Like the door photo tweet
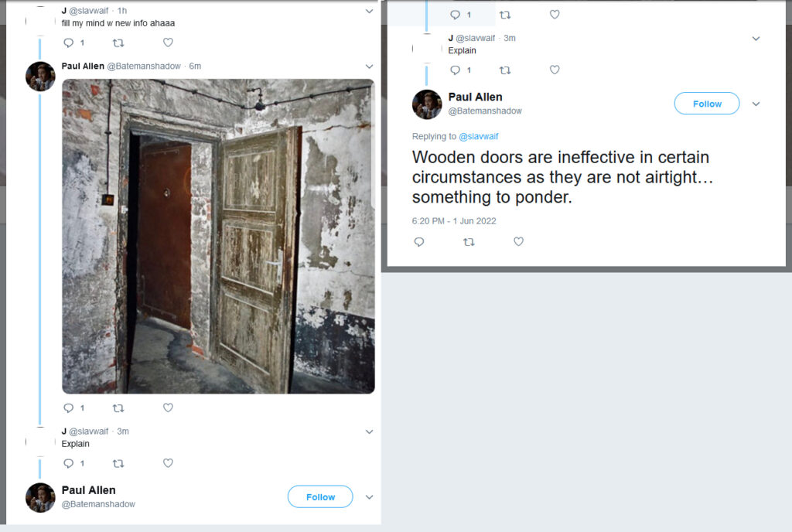 point(168,408)
